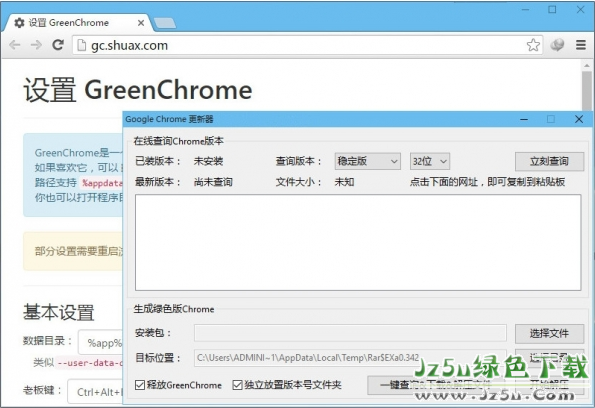Click the download URL results box
This screenshot has width=595, height=408.
[358, 243]
